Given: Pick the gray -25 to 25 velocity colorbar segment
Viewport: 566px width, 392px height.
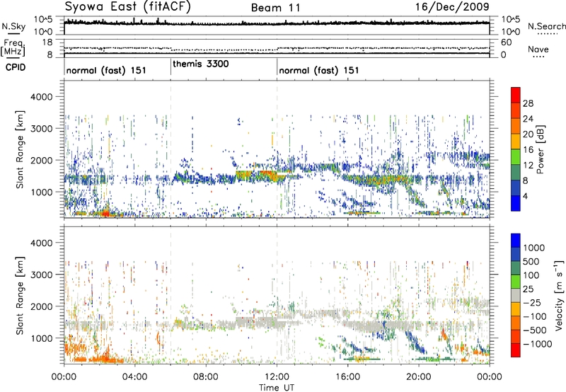Looking at the screenshot, I should 516,295.
